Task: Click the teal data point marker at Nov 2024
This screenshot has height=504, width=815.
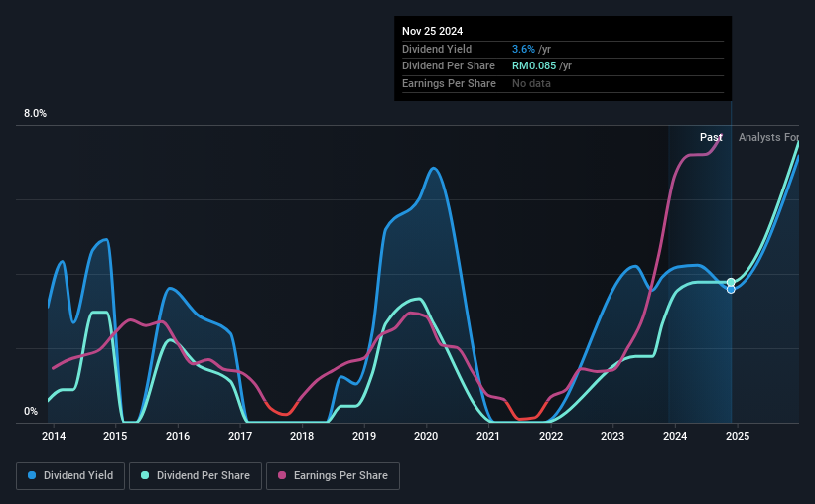Action: coord(731,282)
